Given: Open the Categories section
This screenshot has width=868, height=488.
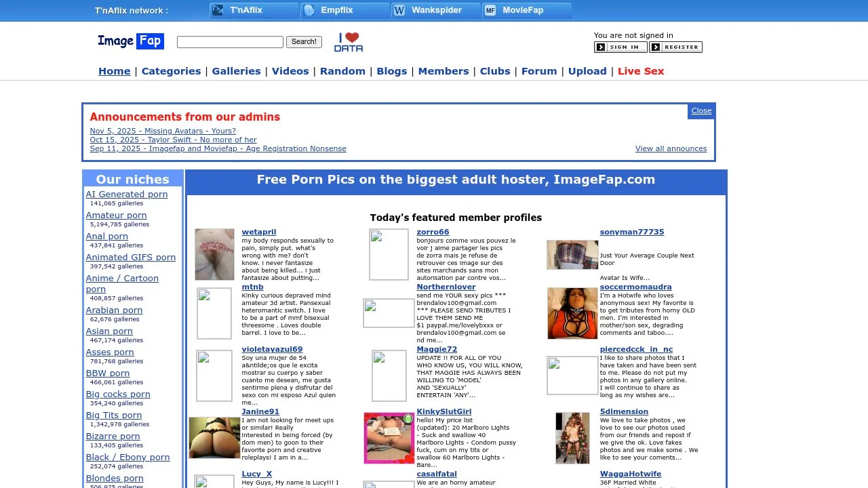Looking at the screenshot, I should [x=171, y=70].
